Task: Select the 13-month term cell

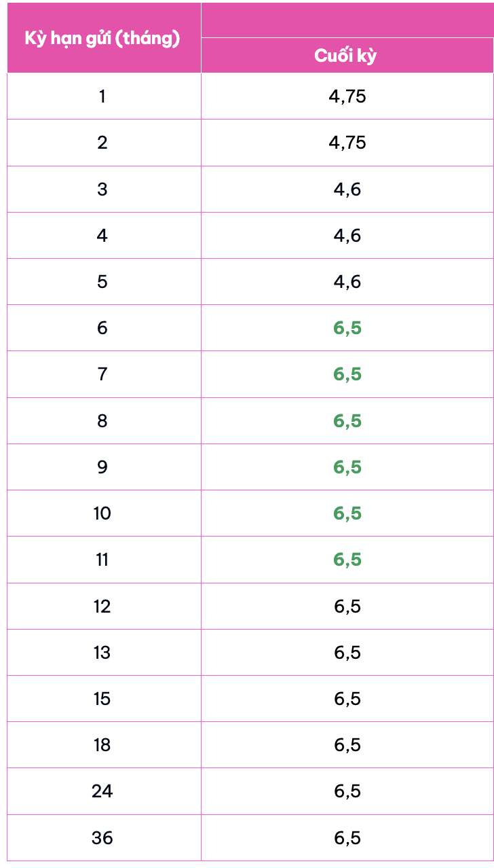Action: point(102,653)
